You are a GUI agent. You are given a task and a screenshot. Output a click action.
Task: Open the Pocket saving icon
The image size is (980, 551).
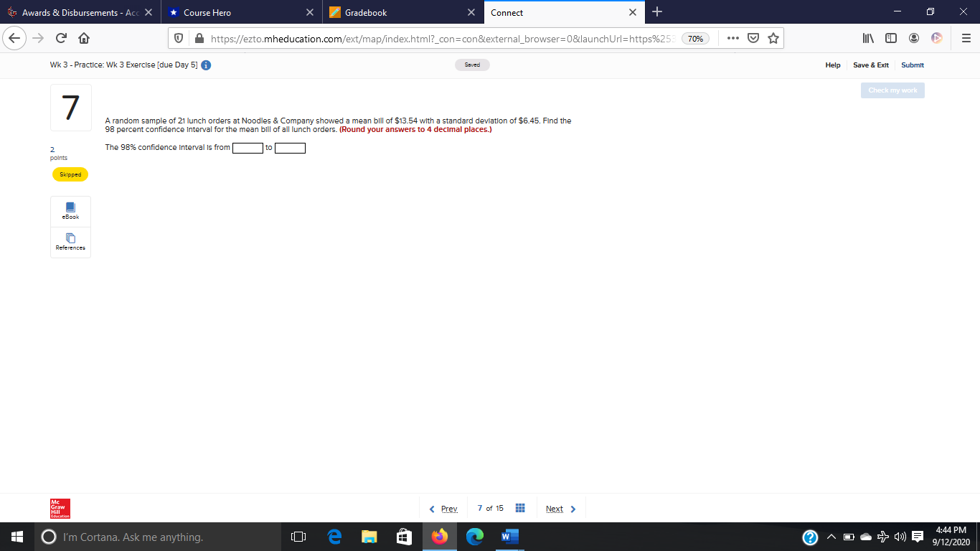click(x=752, y=38)
